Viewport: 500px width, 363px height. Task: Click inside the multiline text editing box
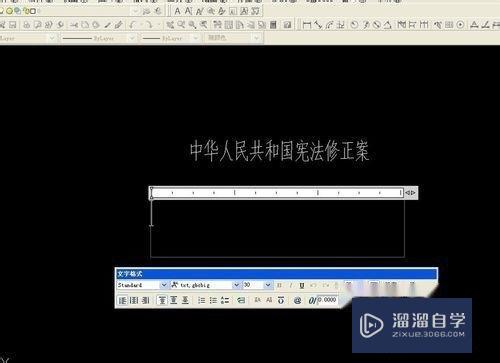tap(278, 228)
